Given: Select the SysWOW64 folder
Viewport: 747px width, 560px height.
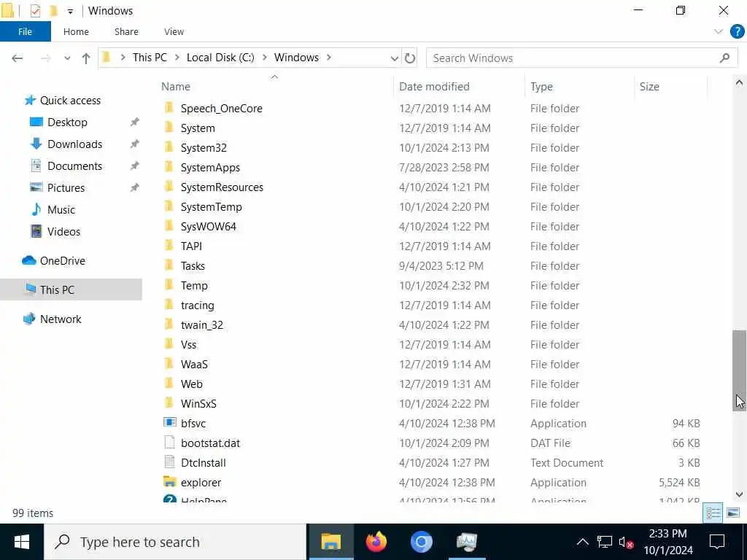Looking at the screenshot, I should (x=208, y=227).
